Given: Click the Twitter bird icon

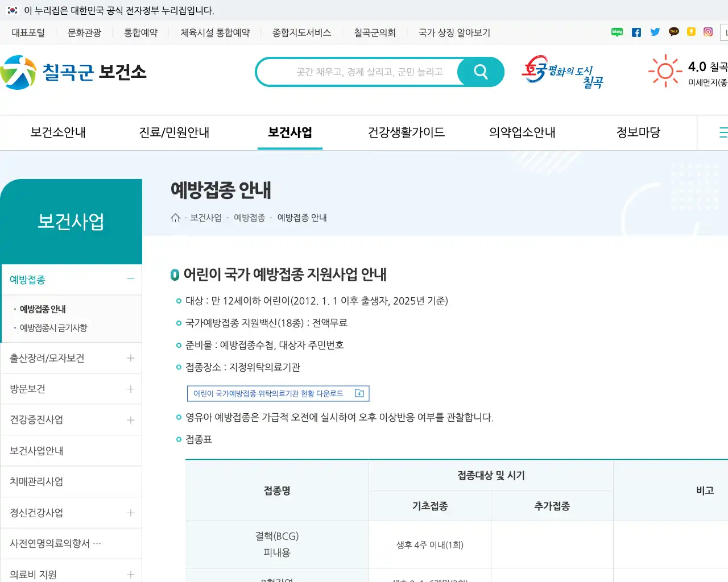Looking at the screenshot, I should (x=655, y=32).
